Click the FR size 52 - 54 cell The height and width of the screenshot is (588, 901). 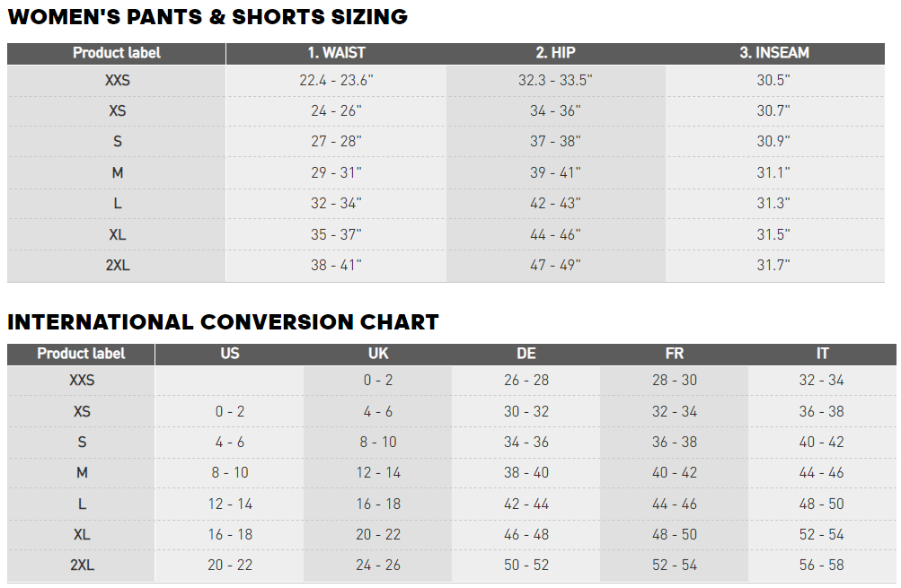tap(674, 566)
